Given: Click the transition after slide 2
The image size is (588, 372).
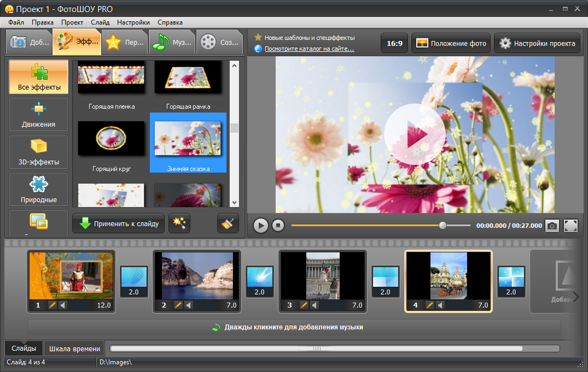Looking at the screenshot, I should [259, 282].
